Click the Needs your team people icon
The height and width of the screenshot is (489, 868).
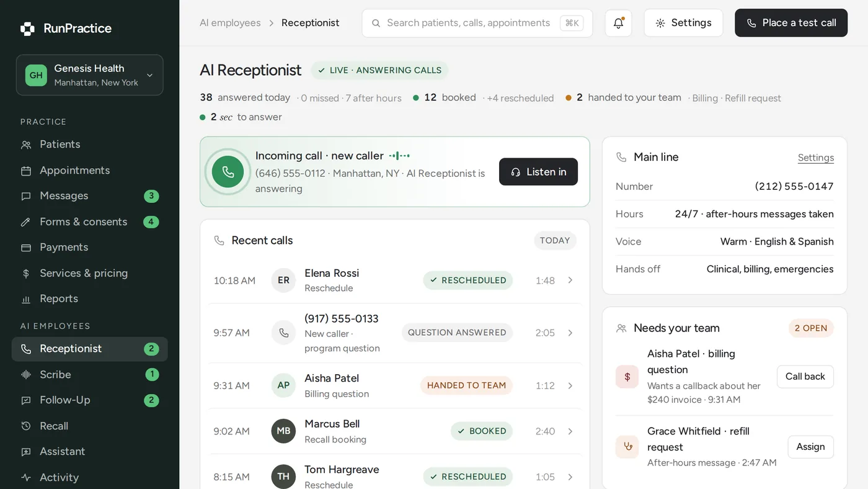[621, 328]
